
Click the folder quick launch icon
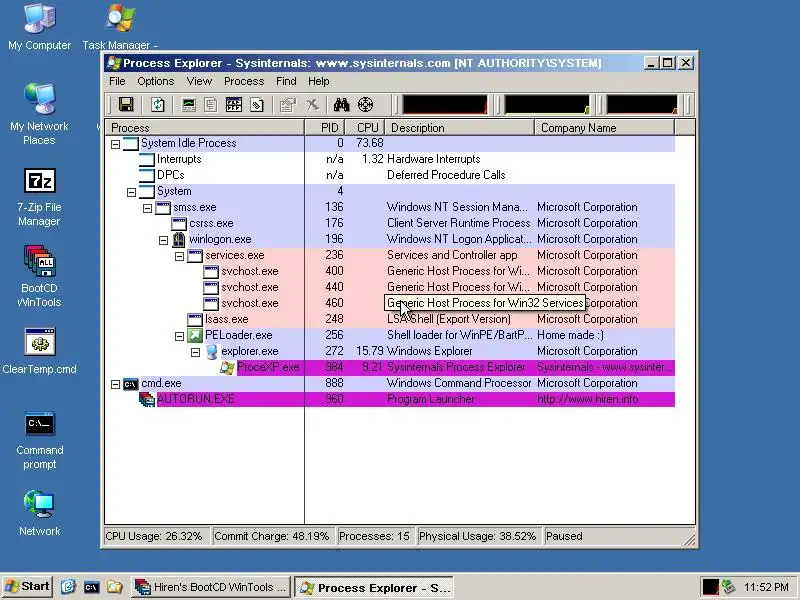(x=115, y=587)
